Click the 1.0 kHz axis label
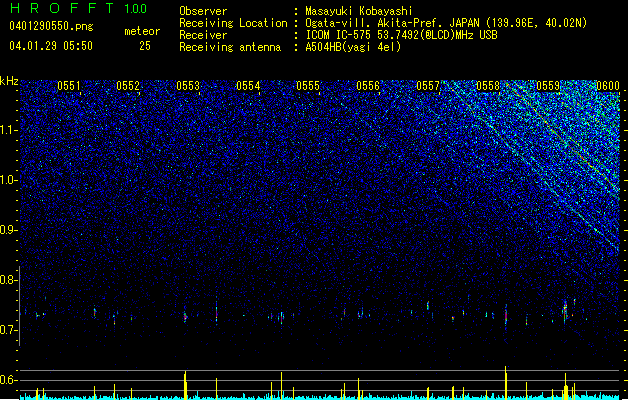The height and width of the screenshot is (400, 629). pyautogui.click(x=9, y=180)
